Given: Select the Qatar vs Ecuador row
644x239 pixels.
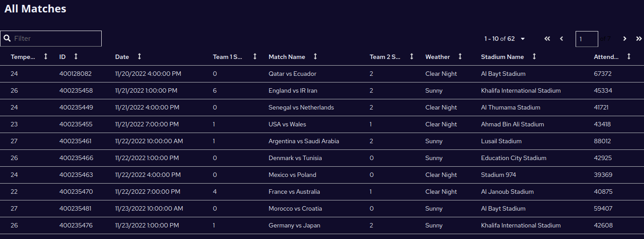Looking at the screenshot, I should click(322, 74).
